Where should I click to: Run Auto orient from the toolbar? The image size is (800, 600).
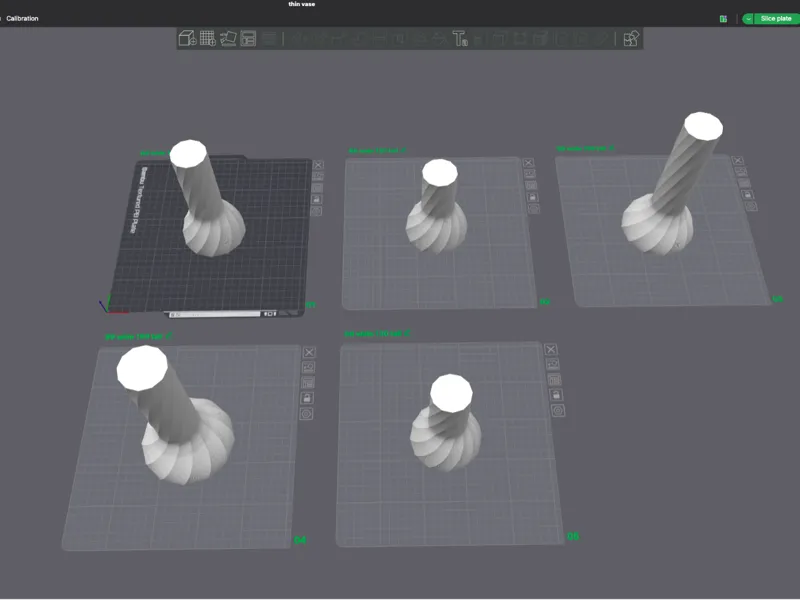tap(228, 38)
